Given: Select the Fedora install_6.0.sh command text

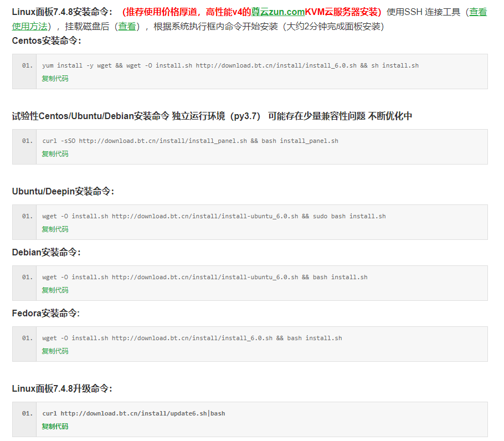Looking at the screenshot, I should click(192, 337).
